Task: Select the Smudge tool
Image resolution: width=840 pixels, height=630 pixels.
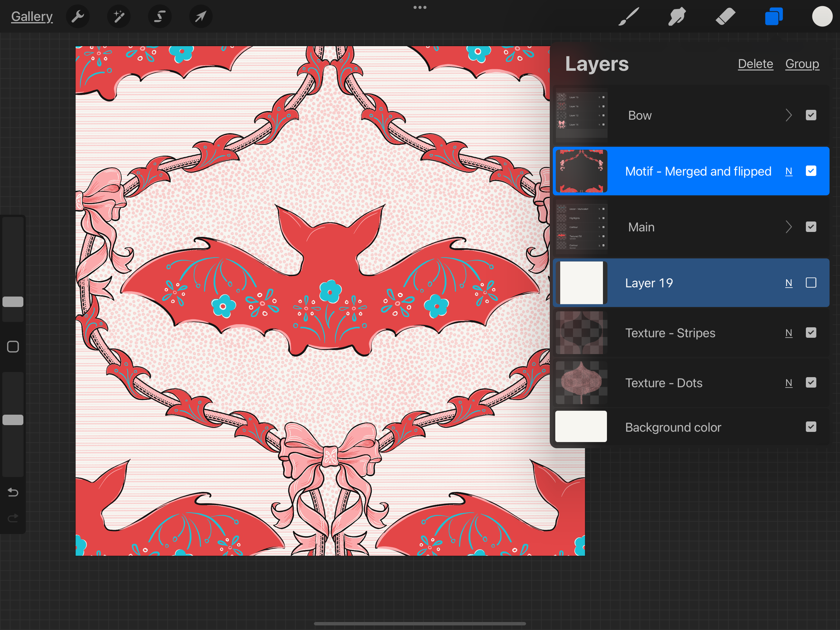Action: coord(677,16)
